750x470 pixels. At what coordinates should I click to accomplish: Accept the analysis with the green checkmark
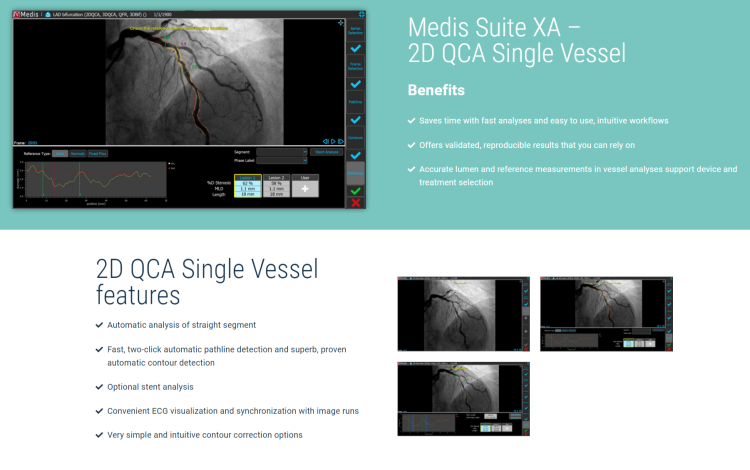click(355, 191)
